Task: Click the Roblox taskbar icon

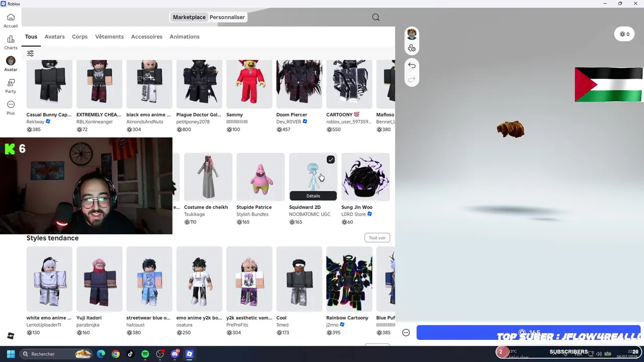Action: [189, 354]
